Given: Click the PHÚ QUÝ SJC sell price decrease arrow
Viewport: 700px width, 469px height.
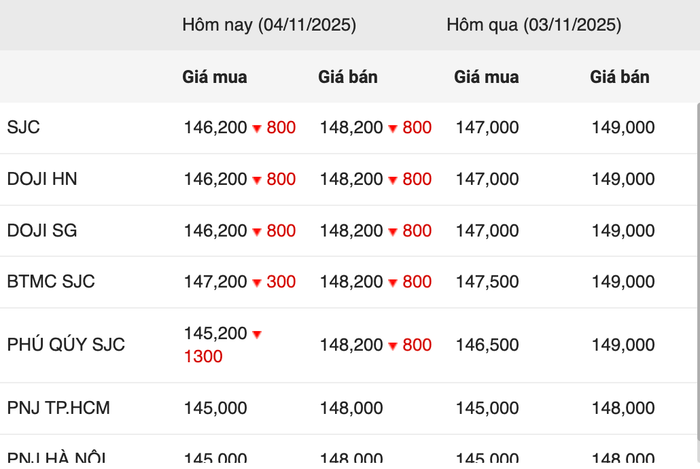Looking at the screenshot, I should click(x=393, y=346).
